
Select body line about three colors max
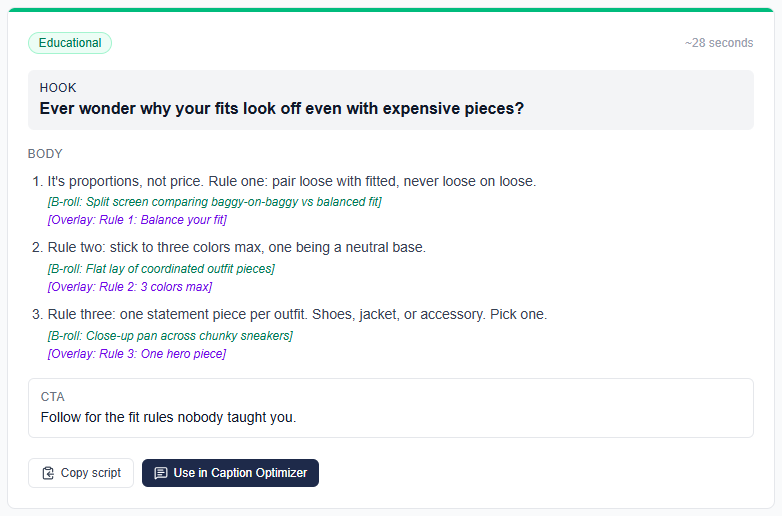[x=236, y=247]
